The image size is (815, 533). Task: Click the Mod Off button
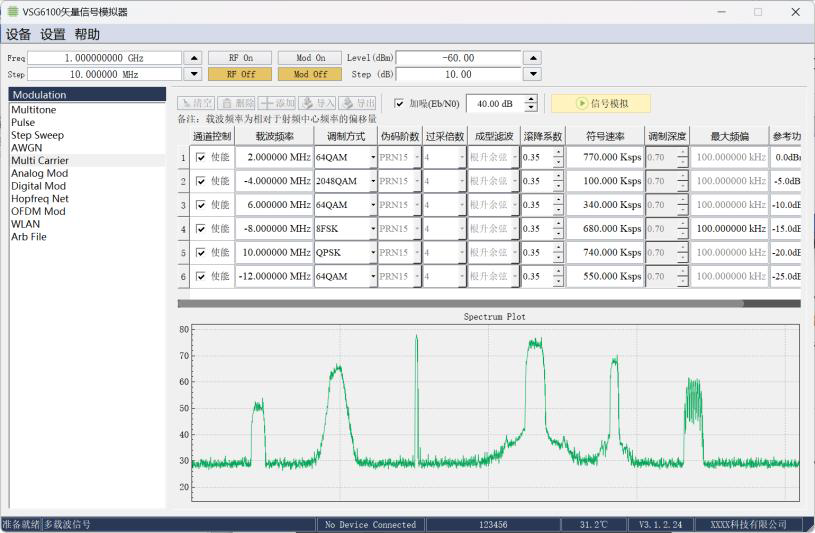(310, 74)
